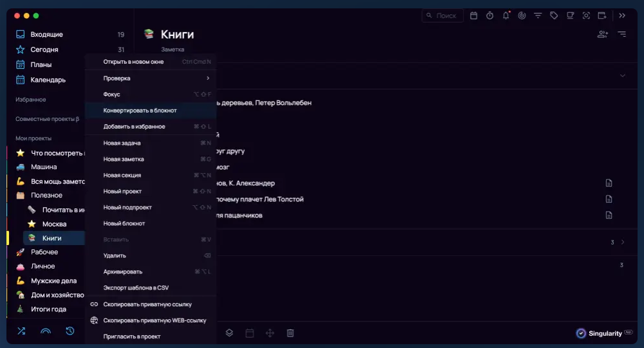Click the history clock icon in sidebar footer
The image size is (644, 348).
pyautogui.click(x=70, y=331)
